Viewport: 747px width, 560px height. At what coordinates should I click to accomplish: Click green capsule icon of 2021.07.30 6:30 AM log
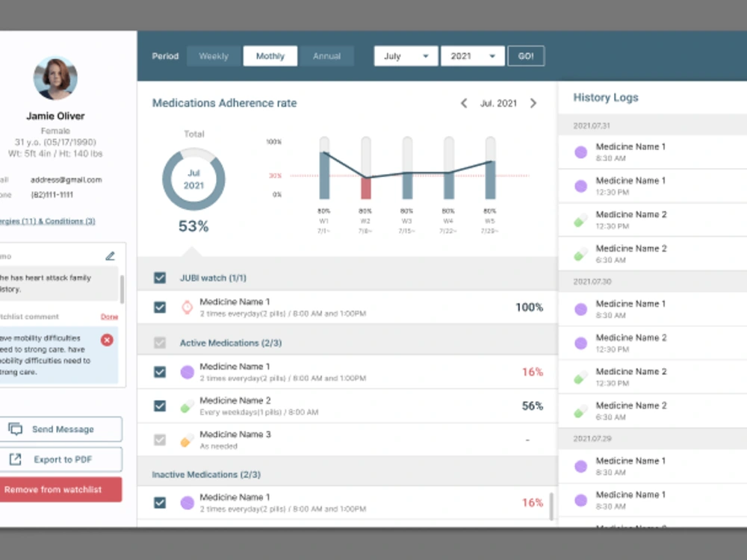click(x=580, y=411)
